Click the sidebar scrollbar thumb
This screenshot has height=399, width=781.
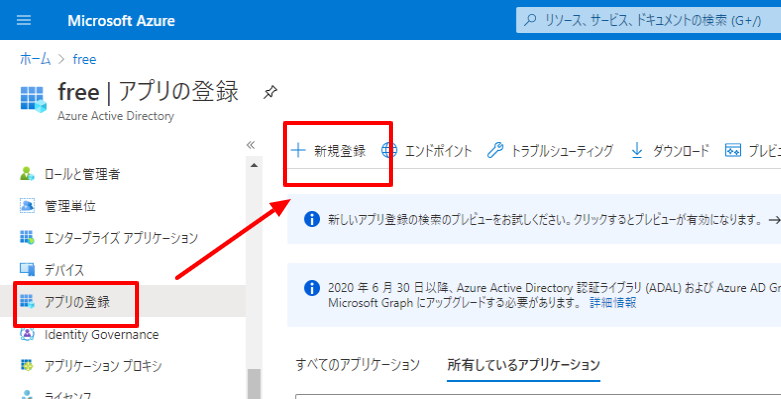pos(254,384)
